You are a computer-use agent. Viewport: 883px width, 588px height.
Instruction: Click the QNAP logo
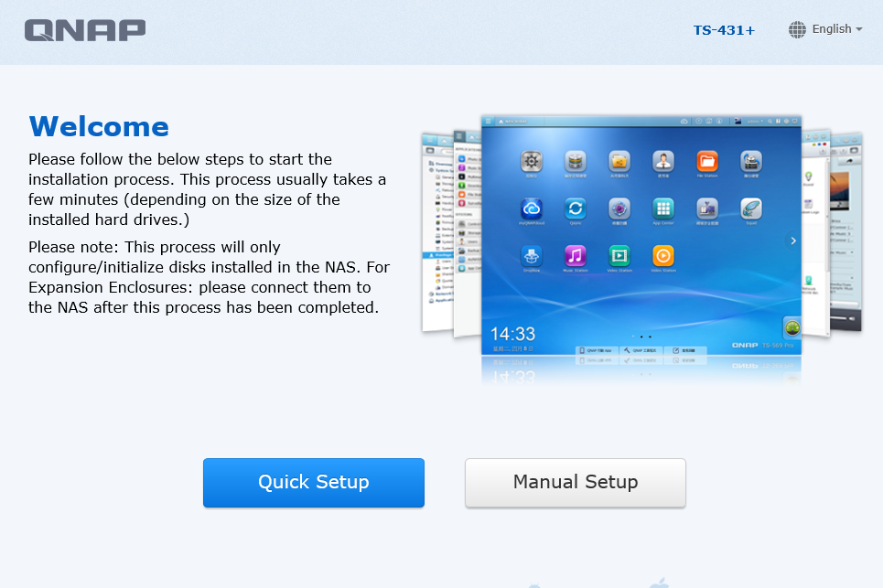[85, 30]
